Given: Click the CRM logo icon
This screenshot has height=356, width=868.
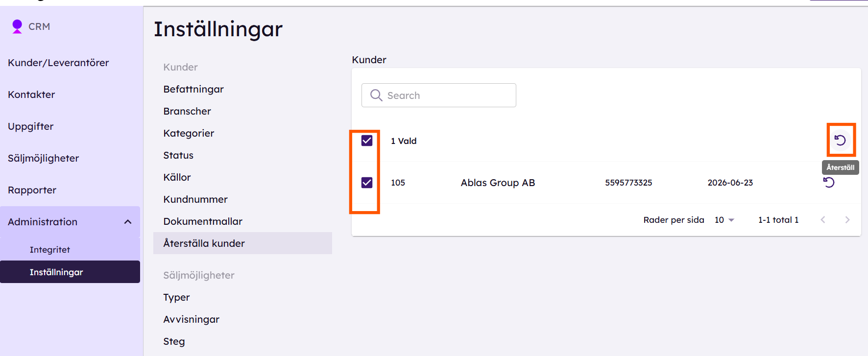Looking at the screenshot, I should 17,26.
